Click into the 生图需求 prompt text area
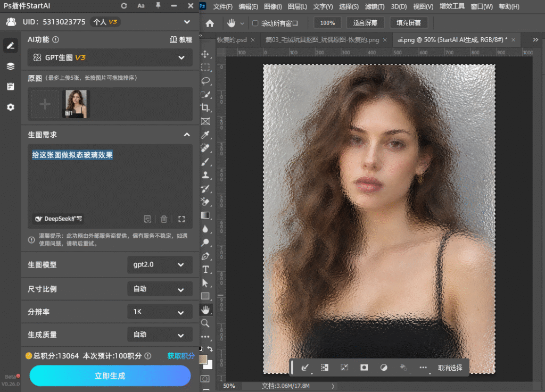545x392 pixels. (110, 186)
